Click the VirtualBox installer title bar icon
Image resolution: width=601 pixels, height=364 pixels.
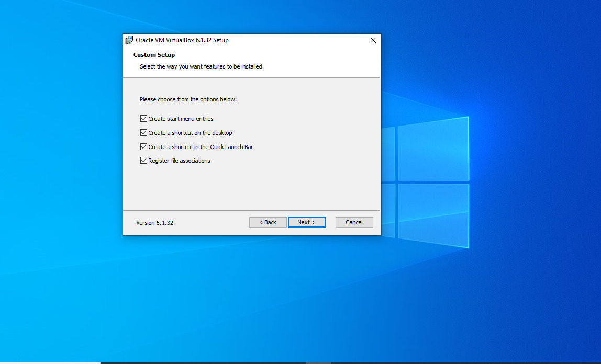(129, 40)
